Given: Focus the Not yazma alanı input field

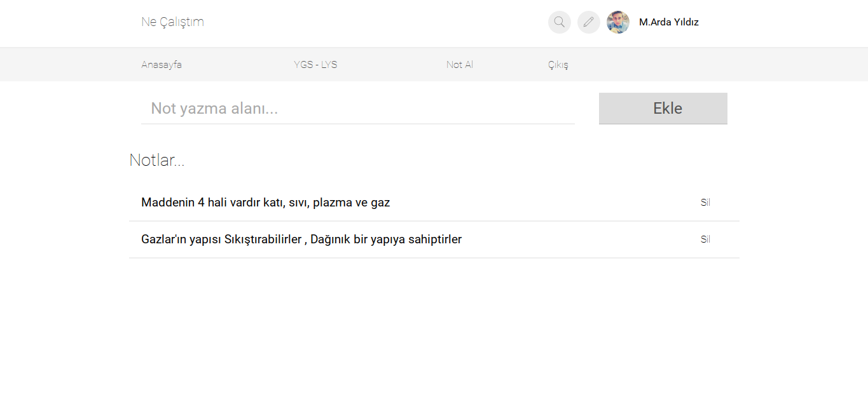Looking at the screenshot, I should (356, 108).
